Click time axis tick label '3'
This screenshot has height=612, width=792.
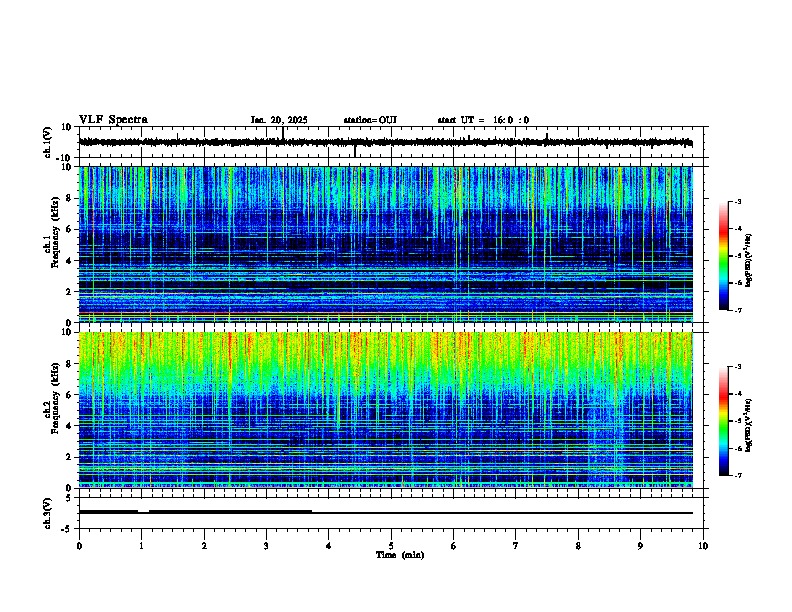pyautogui.click(x=266, y=546)
